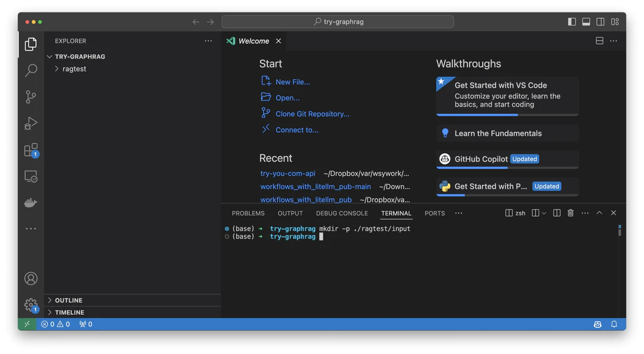Open recent try-you-com-api project
Viewport: 644px width, 354px height.
click(287, 173)
